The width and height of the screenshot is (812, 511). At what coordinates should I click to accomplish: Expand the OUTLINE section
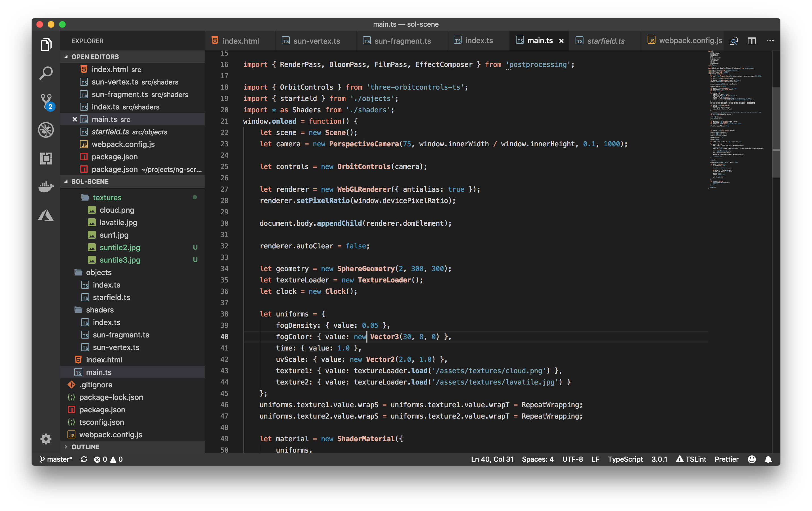coord(85,447)
